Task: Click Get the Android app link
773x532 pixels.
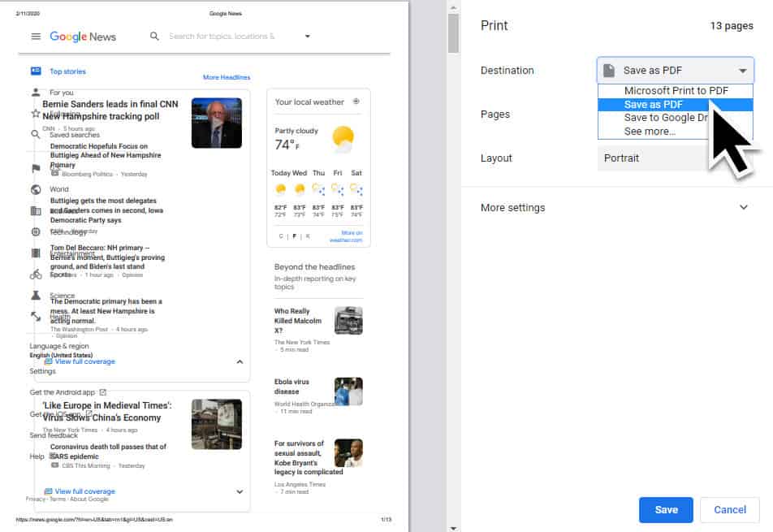Action: tap(67, 392)
